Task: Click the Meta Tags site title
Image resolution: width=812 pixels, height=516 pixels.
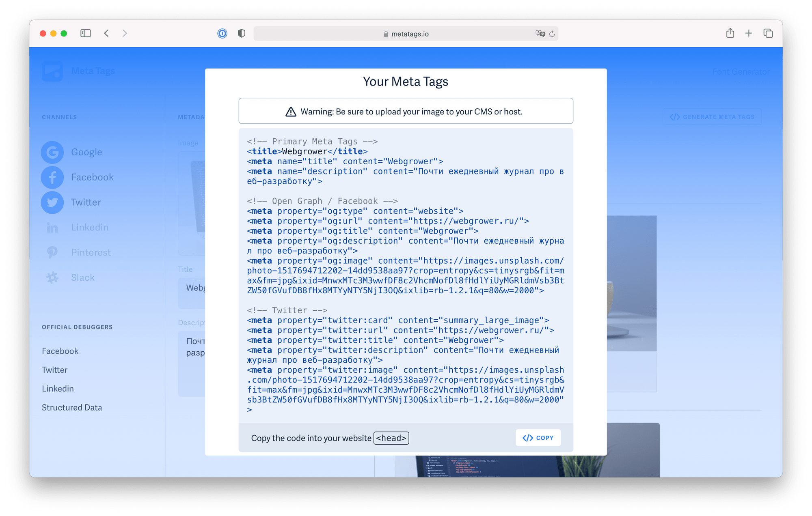Action: point(93,71)
